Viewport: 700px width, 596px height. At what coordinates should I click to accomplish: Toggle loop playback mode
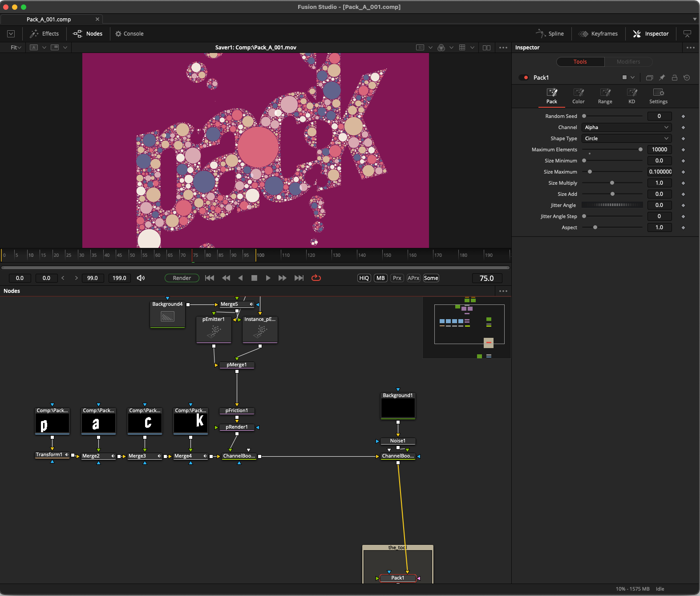pyautogui.click(x=316, y=278)
